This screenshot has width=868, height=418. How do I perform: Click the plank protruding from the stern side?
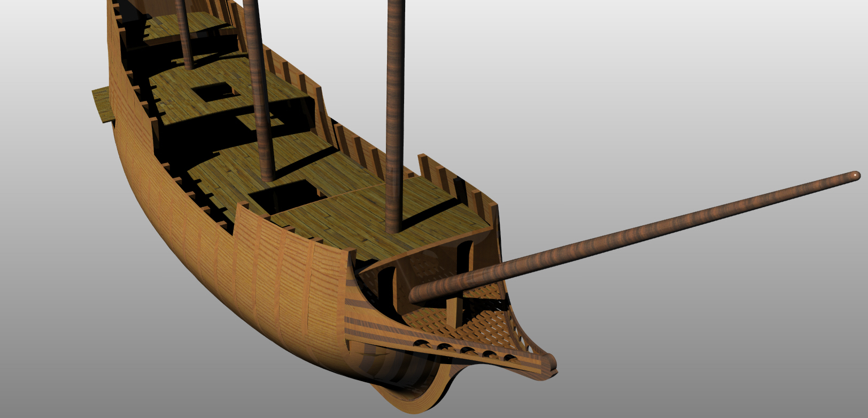click(x=102, y=104)
